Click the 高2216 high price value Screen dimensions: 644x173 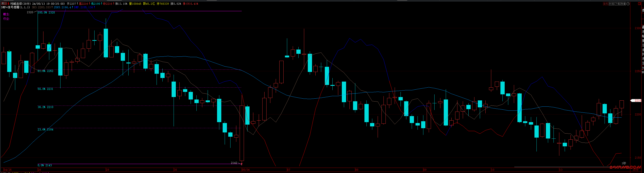[84, 4]
